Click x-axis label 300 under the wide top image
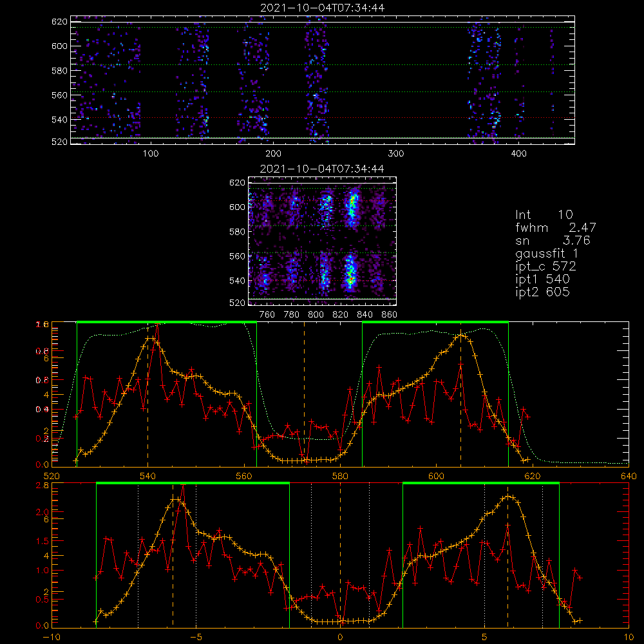This screenshot has height=644, width=644. (396, 154)
